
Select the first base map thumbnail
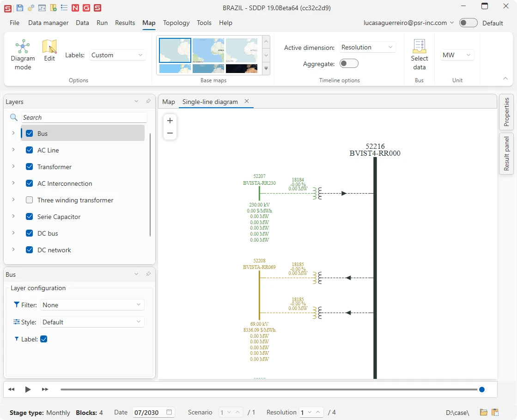coord(175,50)
